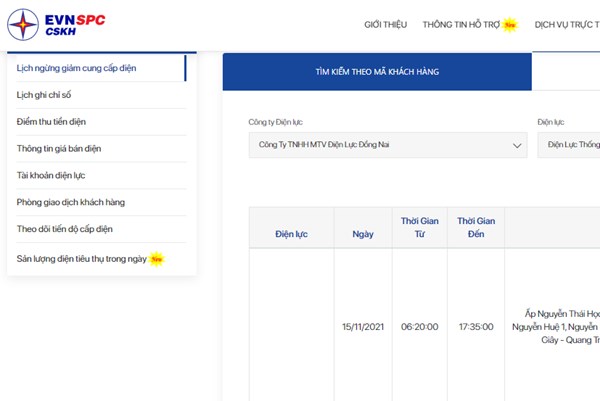Switch to the Tìm kiếm theo mã khách hàng tab
Screen dimensions: 600x401
tap(377, 72)
